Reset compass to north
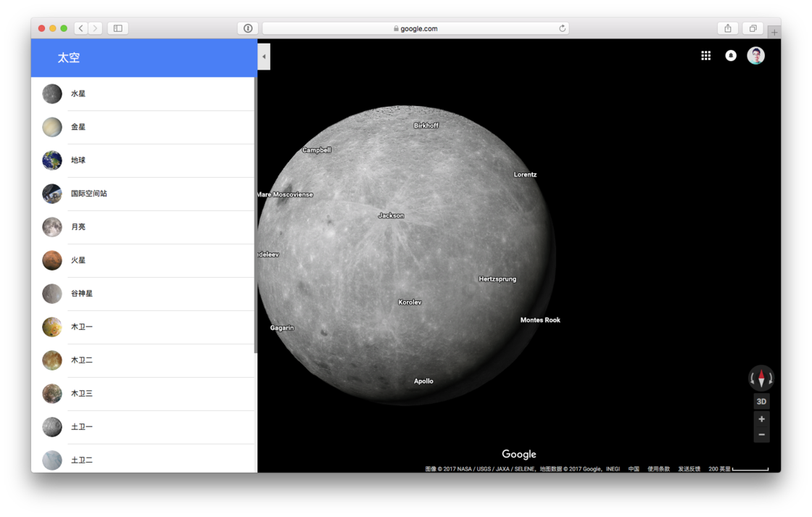Screen dimensions: 812x517 761,379
